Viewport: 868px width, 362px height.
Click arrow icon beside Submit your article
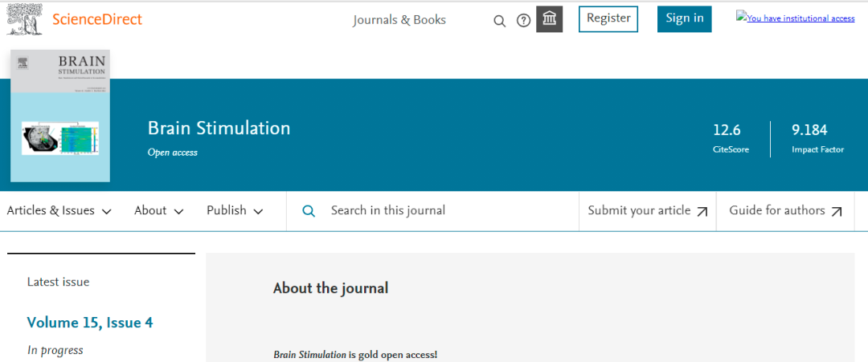702,212
